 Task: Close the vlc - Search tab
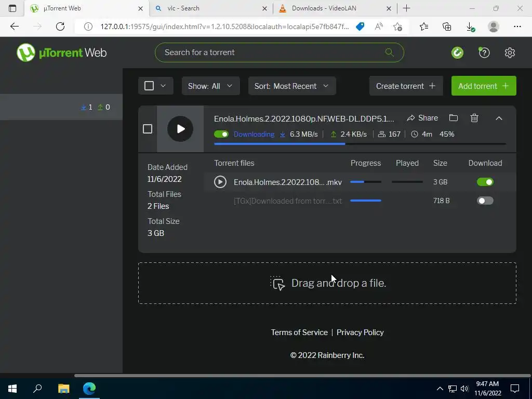point(264,8)
